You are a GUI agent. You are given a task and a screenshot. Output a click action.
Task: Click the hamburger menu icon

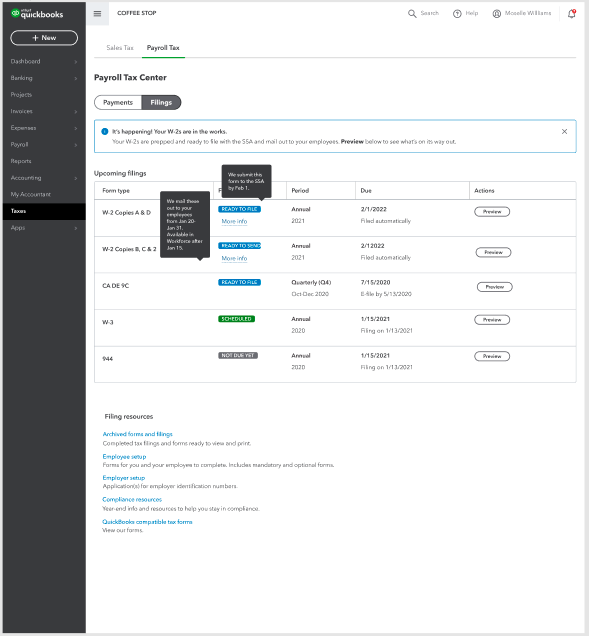click(x=97, y=13)
